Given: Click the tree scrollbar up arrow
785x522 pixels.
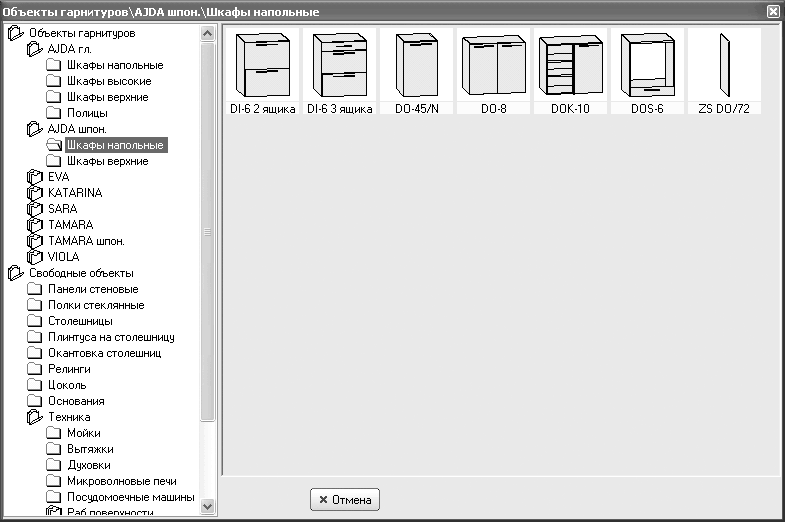Looking at the screenshot, I should pos(207,34).
